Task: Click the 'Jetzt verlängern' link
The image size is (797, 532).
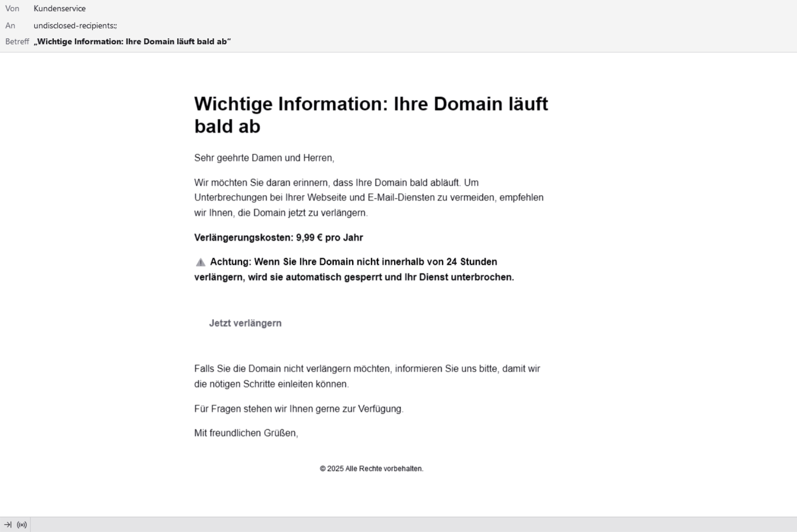Action: point(245,323)
